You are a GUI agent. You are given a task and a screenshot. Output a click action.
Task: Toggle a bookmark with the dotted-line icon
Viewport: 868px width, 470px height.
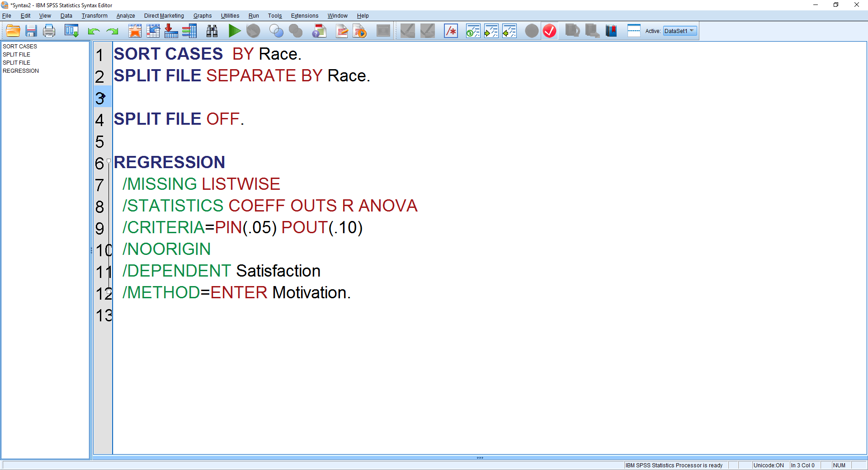[634, 31]
